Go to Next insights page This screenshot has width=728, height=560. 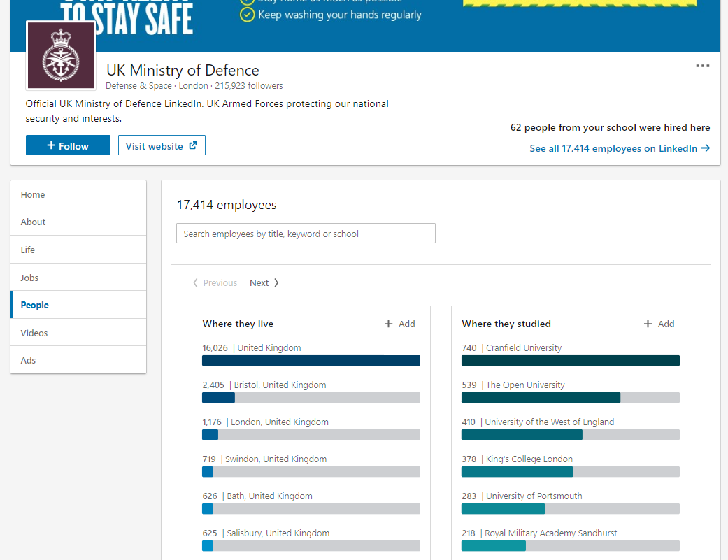264,283
